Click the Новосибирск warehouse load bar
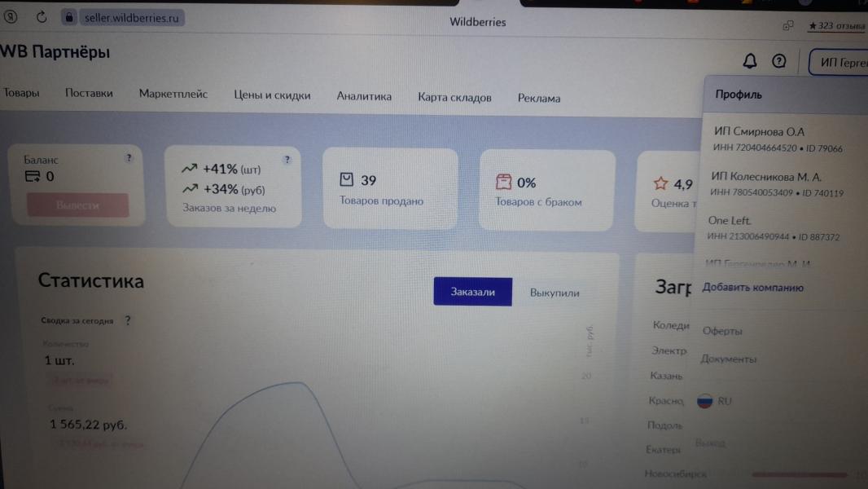Viewport: 868px width, 489px height. (799, 474)
